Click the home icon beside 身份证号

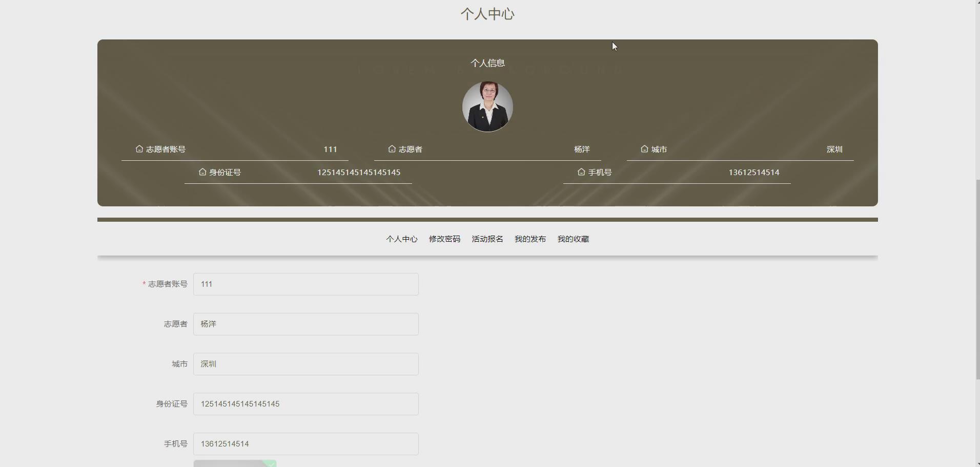click(202, 172)
